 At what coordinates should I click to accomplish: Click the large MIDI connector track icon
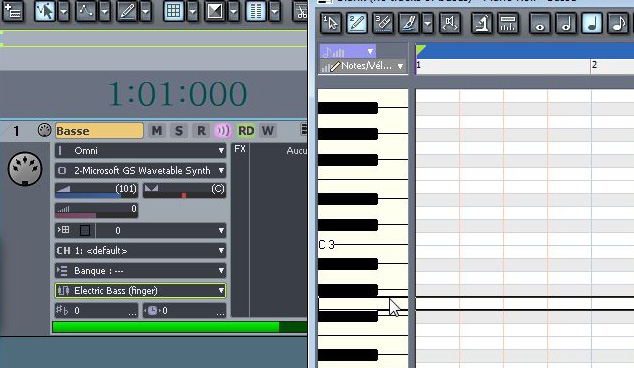click(x=25, y=169)
